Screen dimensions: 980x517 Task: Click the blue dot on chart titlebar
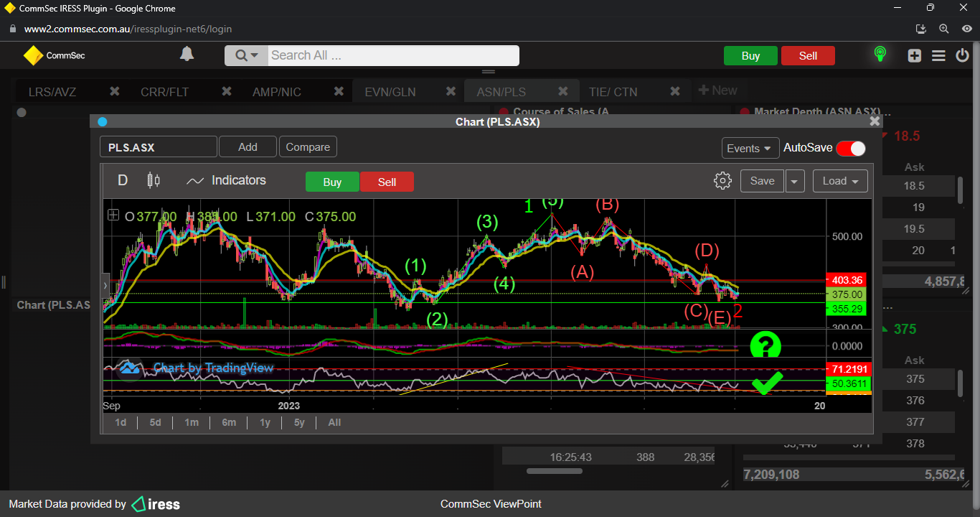click(102, 121)
